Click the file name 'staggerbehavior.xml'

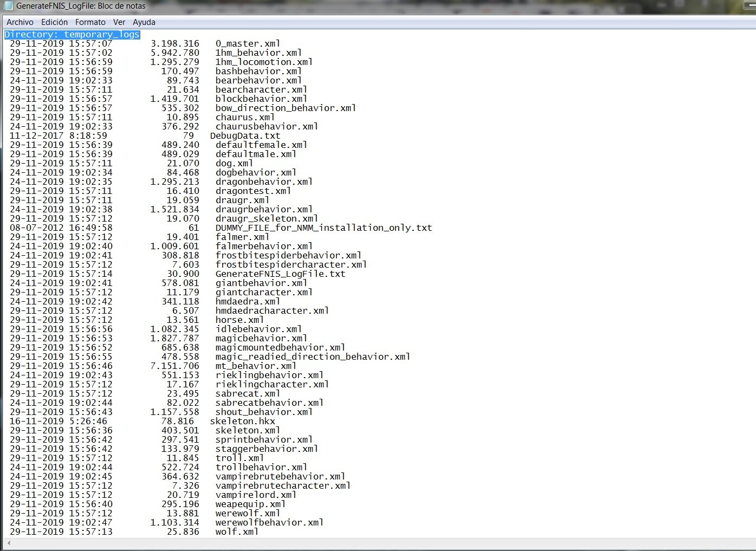(267, 449)
